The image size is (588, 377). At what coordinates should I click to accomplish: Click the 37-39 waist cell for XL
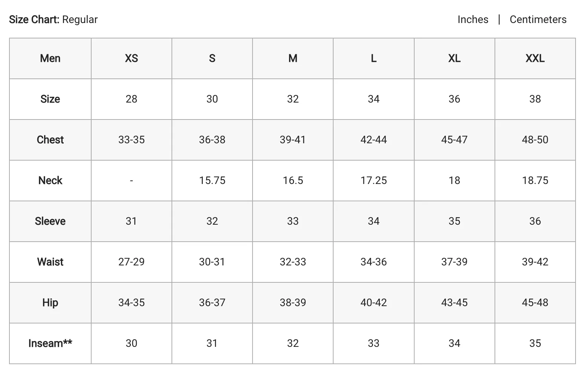coord(455,262)
